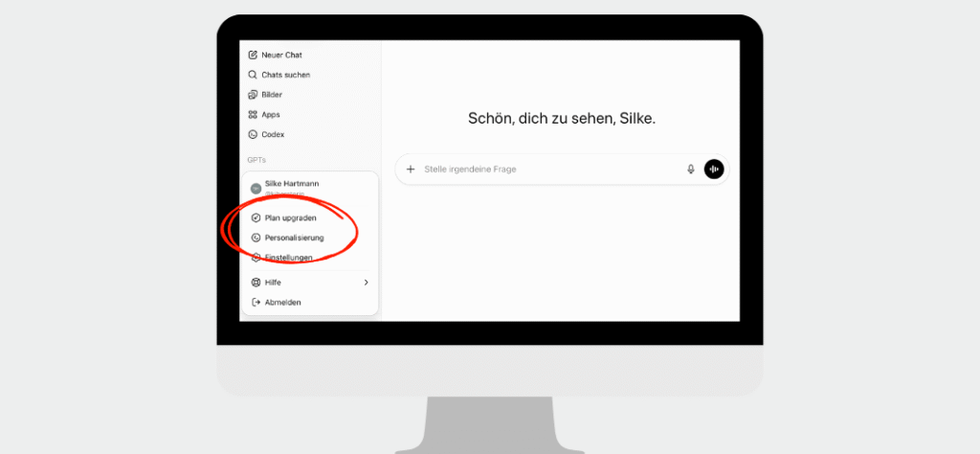Click the Abmelden logout icon

[x=256, y=303]
